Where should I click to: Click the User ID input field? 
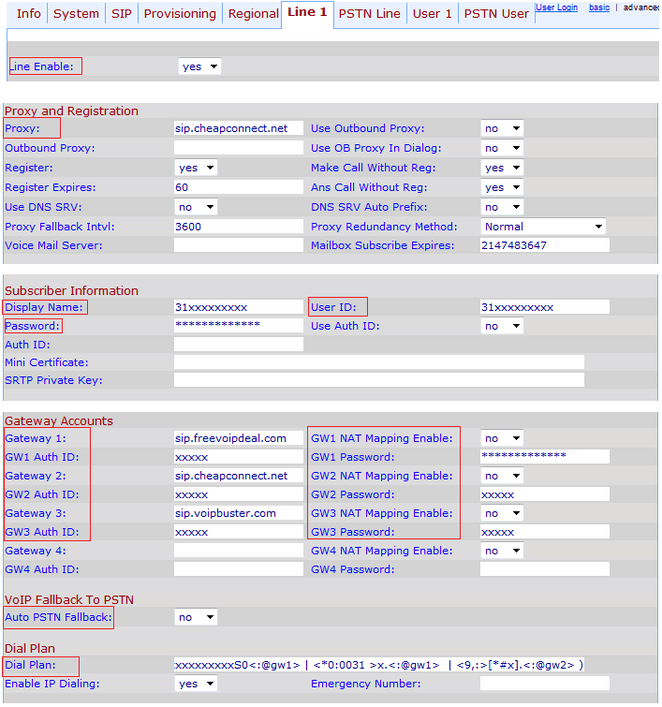click(545, 307)
